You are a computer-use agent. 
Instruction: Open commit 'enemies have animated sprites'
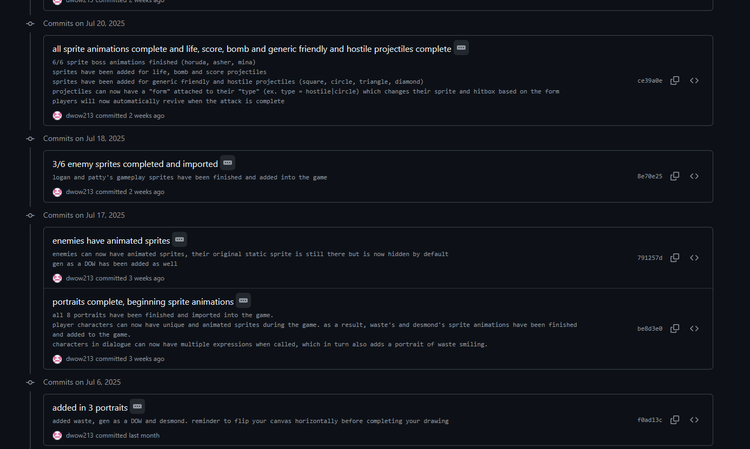tap(111, 241)
